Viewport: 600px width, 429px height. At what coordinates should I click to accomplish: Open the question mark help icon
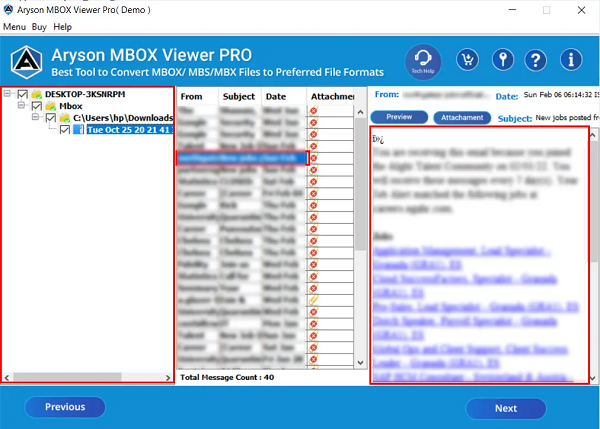[535, 60]
